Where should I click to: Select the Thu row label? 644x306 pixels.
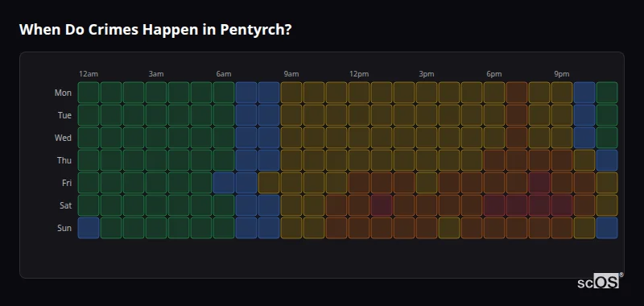[64, 160]
